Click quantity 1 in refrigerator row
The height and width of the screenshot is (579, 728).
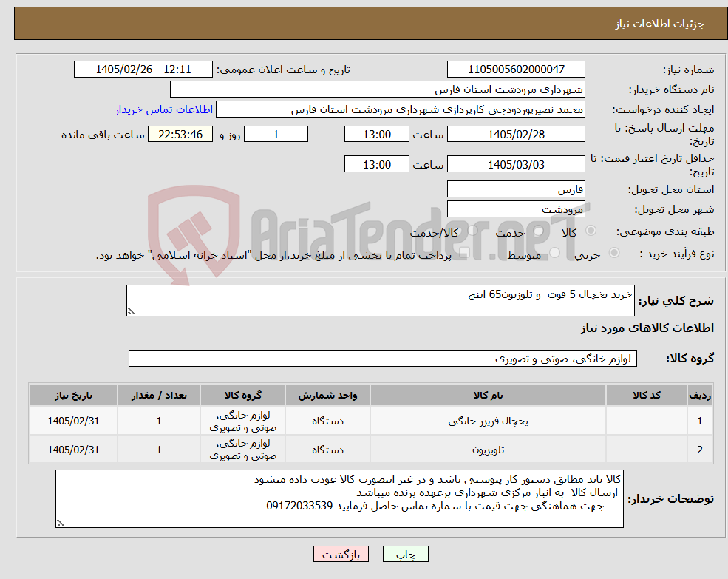[159, 421]
